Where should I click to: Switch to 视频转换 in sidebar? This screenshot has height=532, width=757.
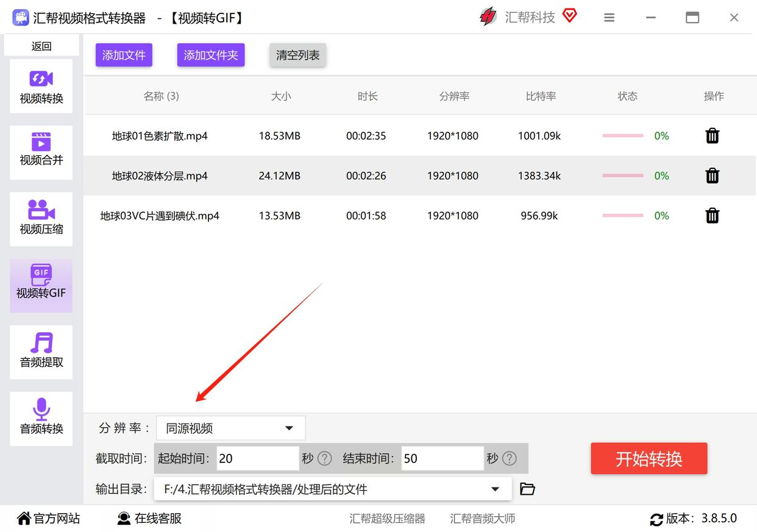tap(41, 87)
